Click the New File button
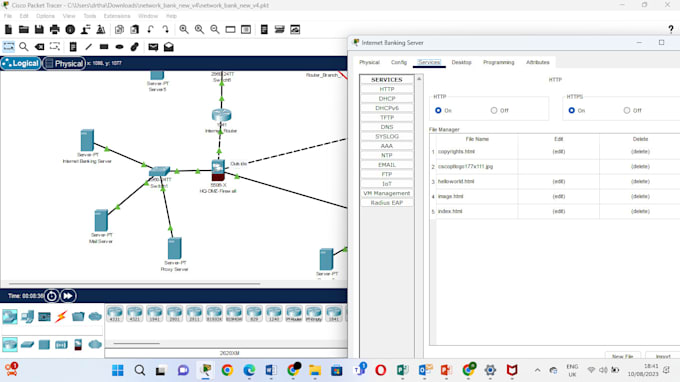This screenshot has width=680, height=382. [x=623, y=356]
